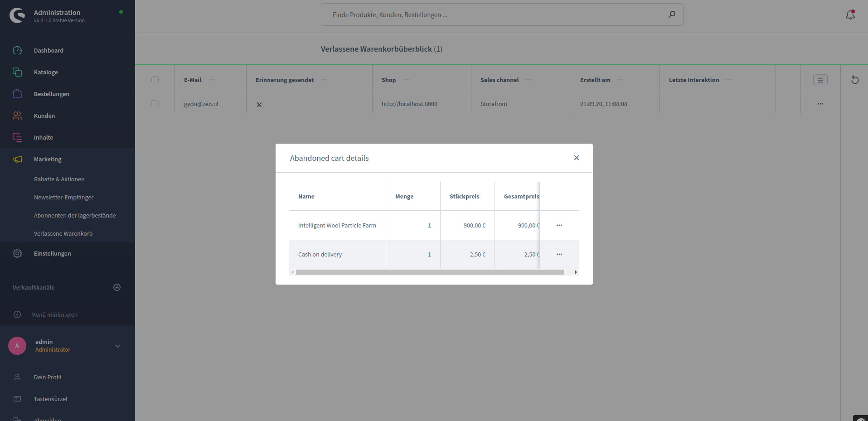Click Menü minimieren label
The image size is (868, 421).
(x=54, y=315)
